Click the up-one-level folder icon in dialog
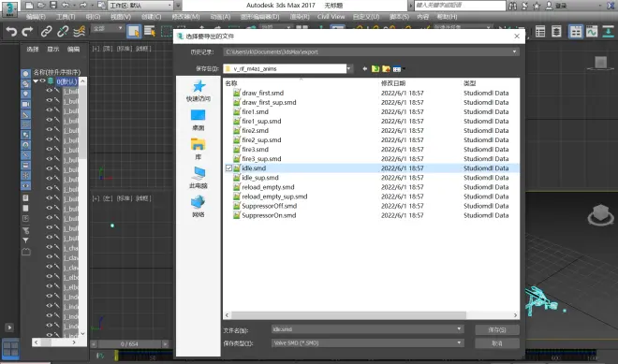Screen dimensions: 618x364 point(375,69)
